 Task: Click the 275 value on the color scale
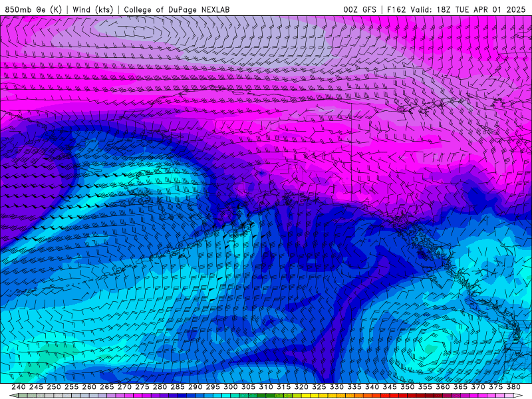(x=142, y=387)
